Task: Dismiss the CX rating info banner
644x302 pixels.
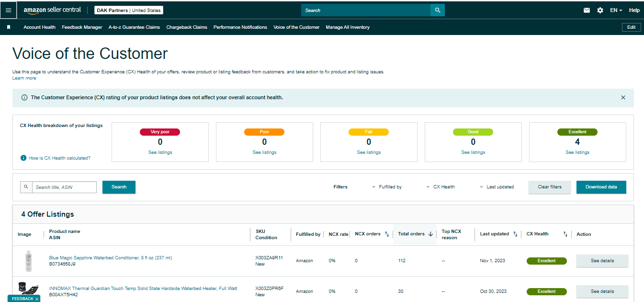Action: 623,97
